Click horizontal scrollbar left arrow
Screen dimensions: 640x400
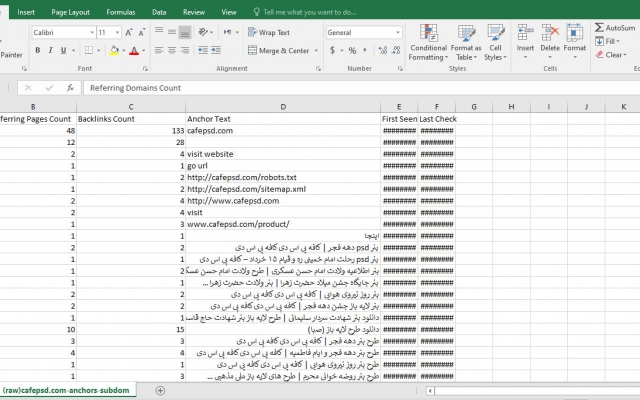(x=430, y=391)
